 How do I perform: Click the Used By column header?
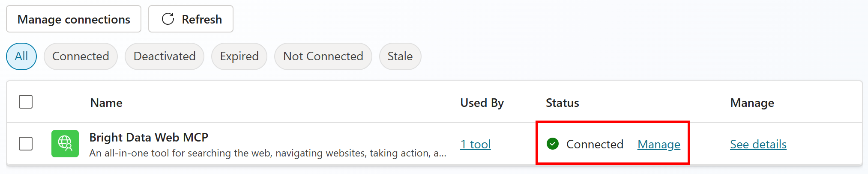(482, 103)
